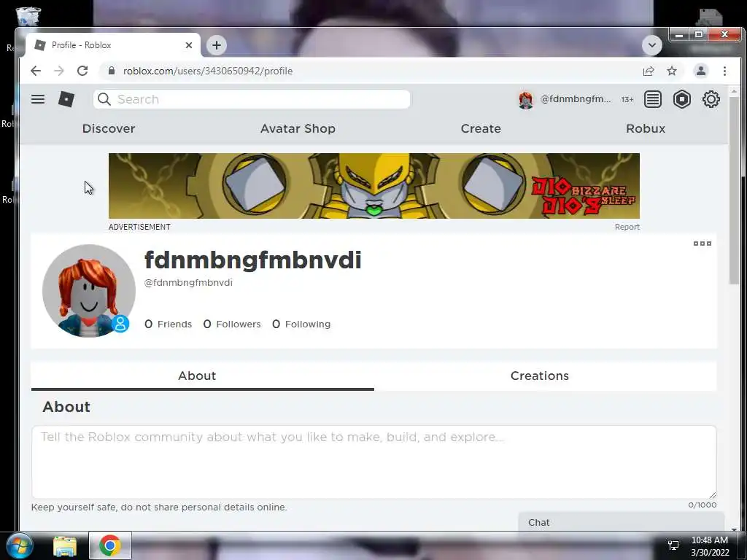Open the Windows Start button
This screenshot has height=560, width=747.
(18, 545)
